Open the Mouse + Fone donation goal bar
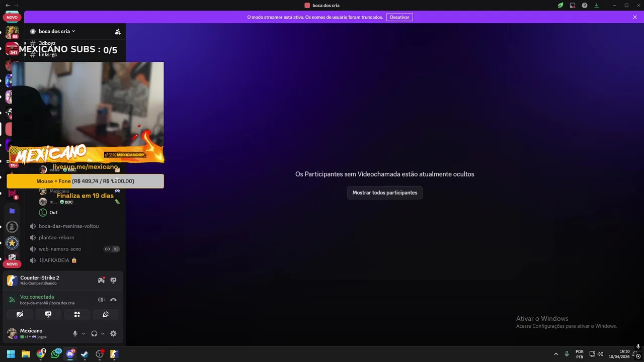The height and width of the screenshot is (362, 644). click(85, 181)
